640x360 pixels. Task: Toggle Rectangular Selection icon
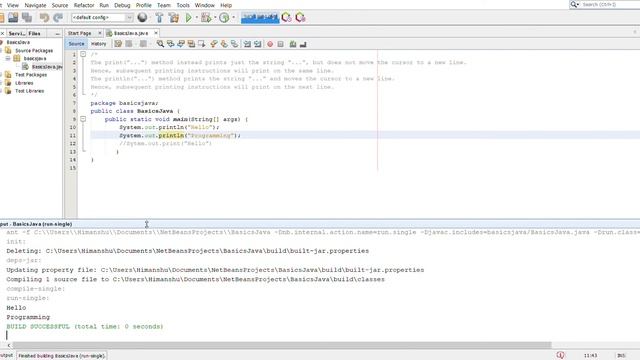(202, 44)
